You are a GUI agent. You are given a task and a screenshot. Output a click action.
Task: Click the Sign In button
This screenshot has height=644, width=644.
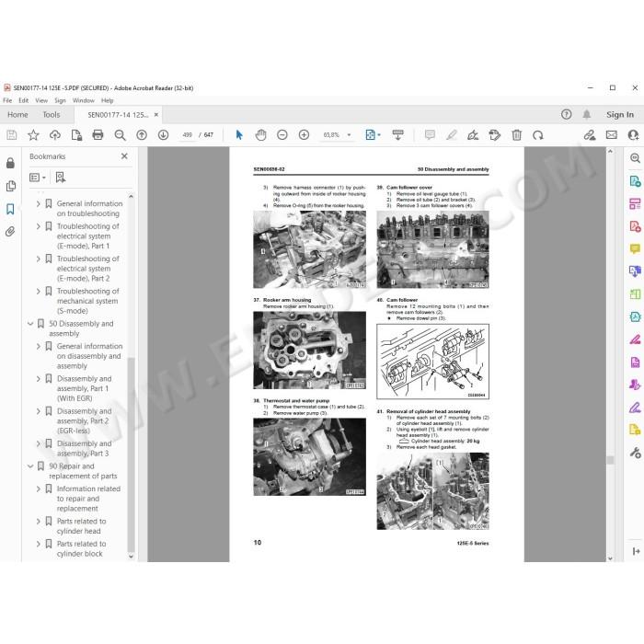point(620,115)
